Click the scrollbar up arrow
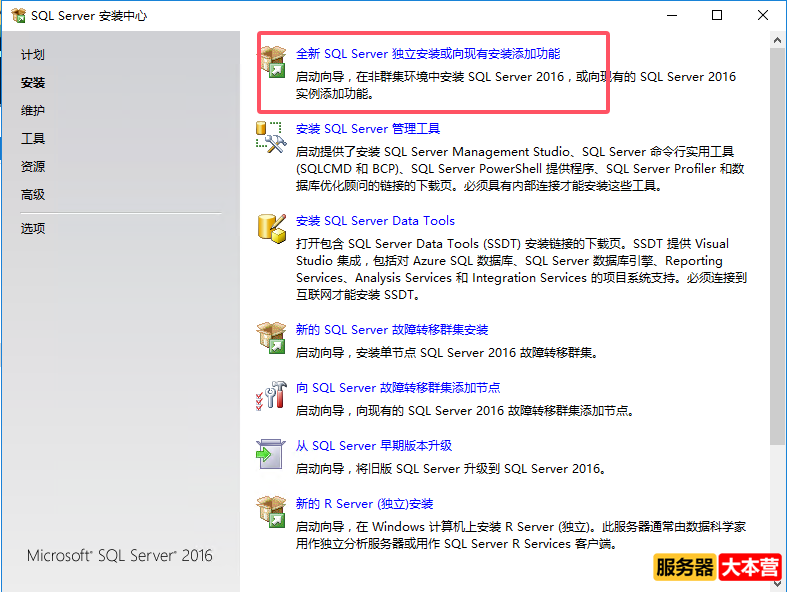The image size is (787, 592). (x=777, y=40)
